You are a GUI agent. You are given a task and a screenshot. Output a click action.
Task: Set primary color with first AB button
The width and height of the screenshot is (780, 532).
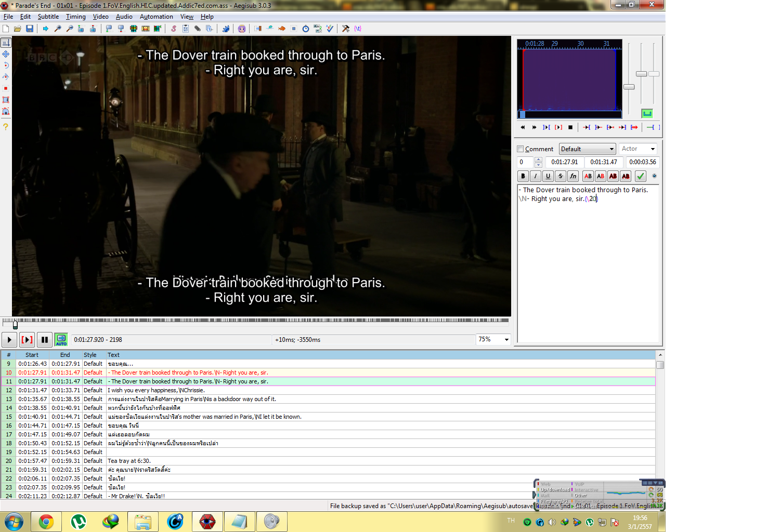point(588,176)
